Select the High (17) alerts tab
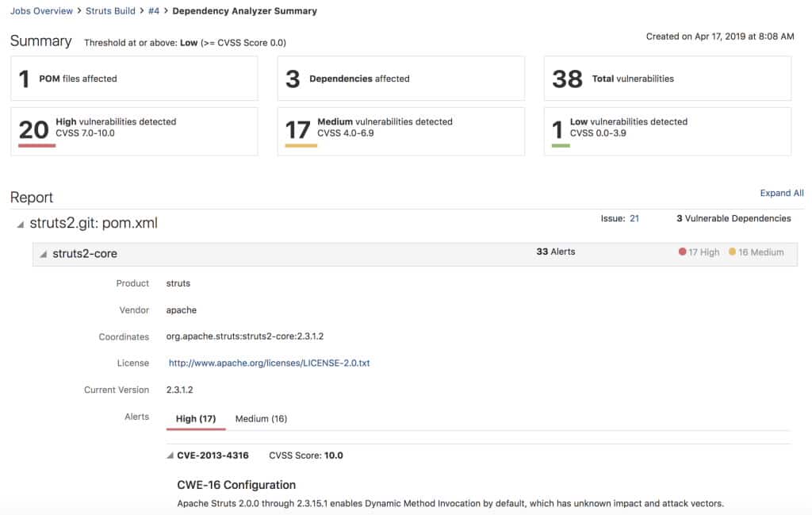The height and width of the screenshot is (515, 812). click(196, 418)
